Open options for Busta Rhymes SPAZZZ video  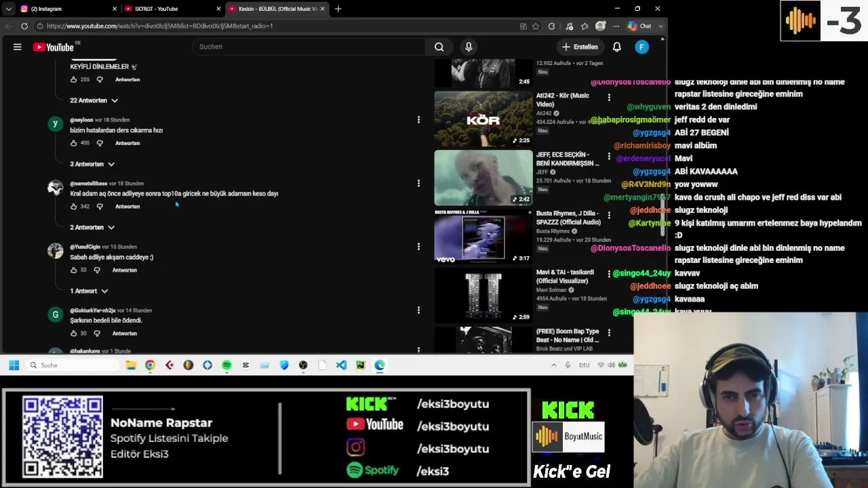pos(609,216)
